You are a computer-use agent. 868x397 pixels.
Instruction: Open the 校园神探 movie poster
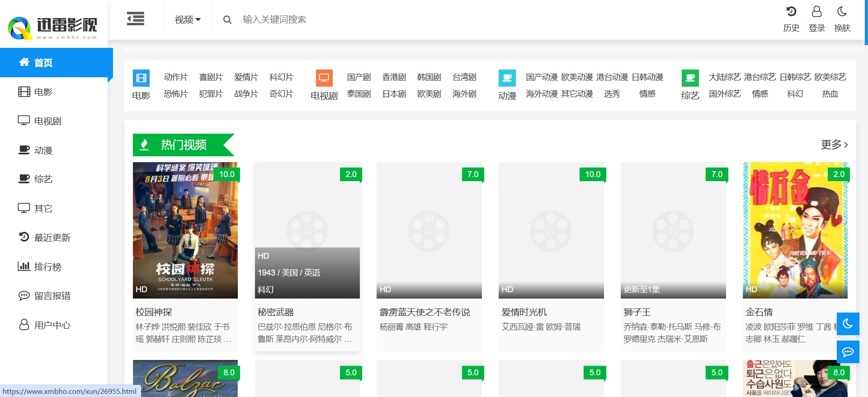[185, 230]
